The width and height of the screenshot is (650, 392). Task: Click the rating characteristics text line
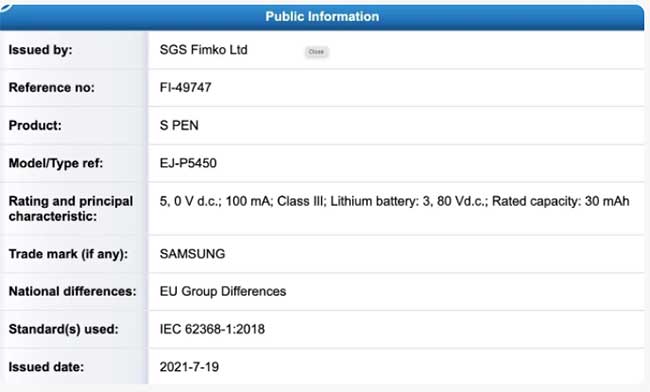pyautogui.click(x=394, y=201)
